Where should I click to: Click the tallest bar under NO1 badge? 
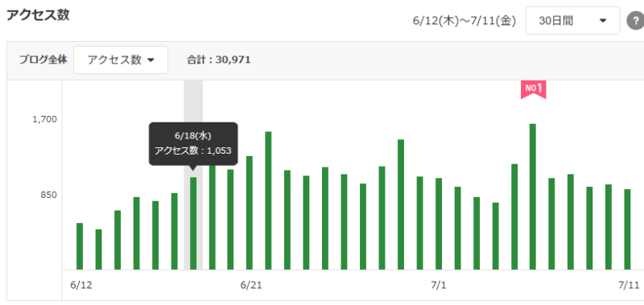point(533,197)
